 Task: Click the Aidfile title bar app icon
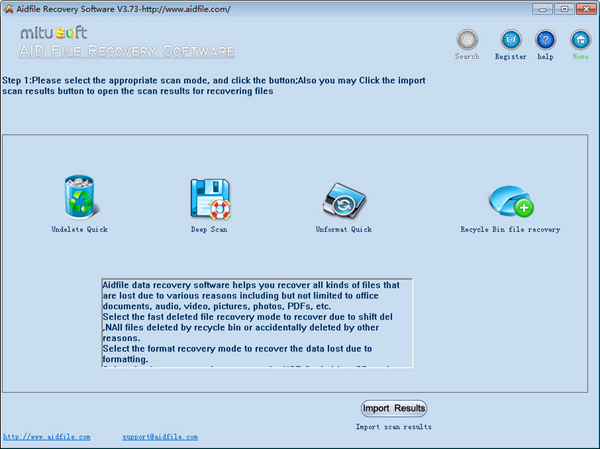8,9
